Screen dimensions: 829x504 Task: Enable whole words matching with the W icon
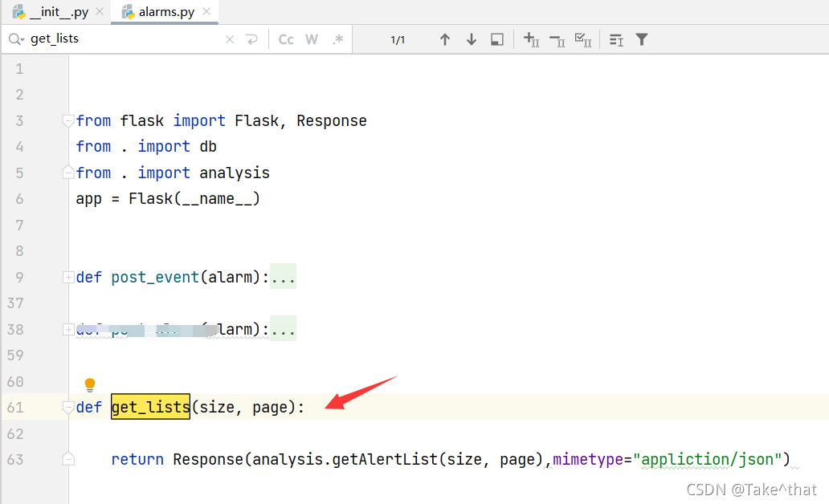[312, 39]
